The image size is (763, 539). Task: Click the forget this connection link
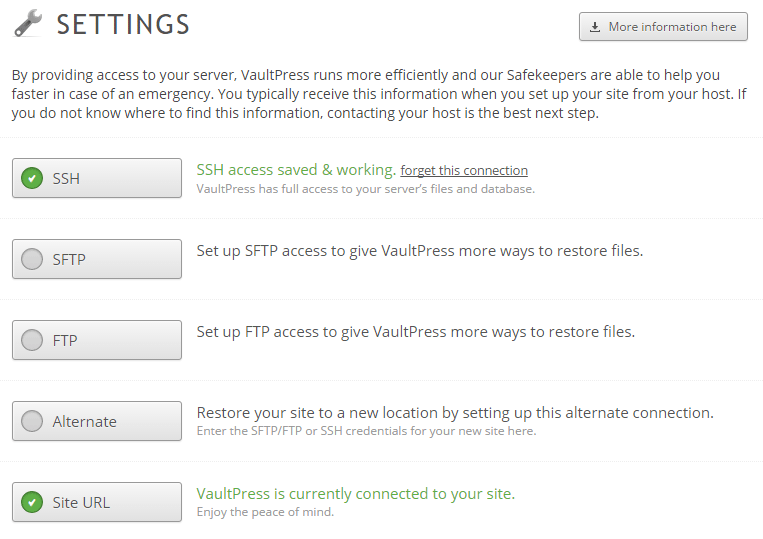tap(464, 171)
